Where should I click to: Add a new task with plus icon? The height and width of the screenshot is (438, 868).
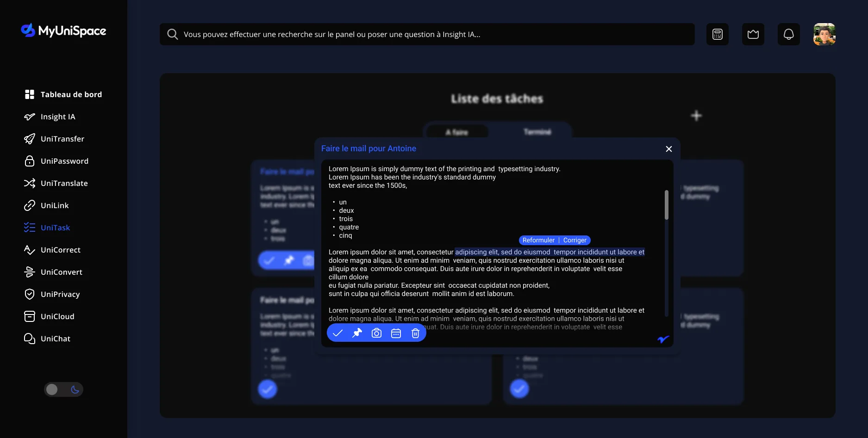(696, 116)
